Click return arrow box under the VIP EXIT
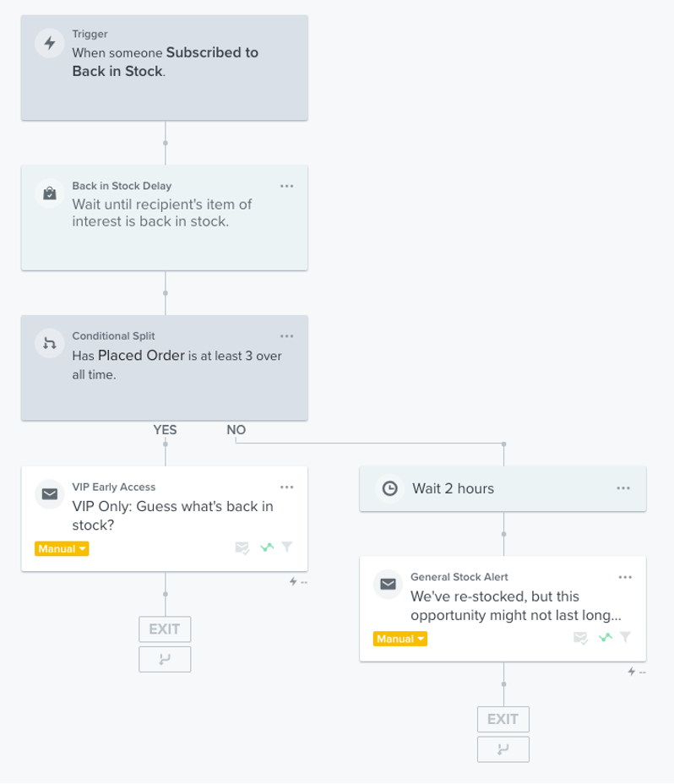Viewport: 674px width, 784px height. click(165, 659)
